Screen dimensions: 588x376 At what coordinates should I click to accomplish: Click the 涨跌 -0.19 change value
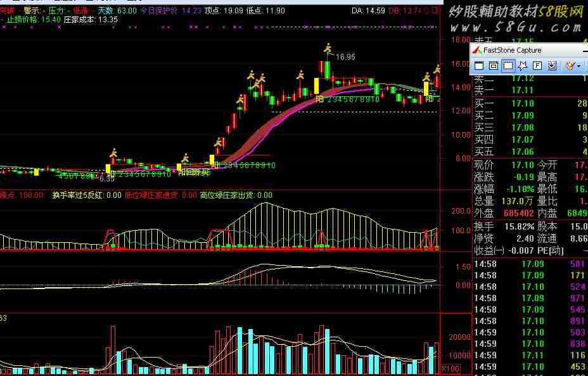(x=523, y=177)
